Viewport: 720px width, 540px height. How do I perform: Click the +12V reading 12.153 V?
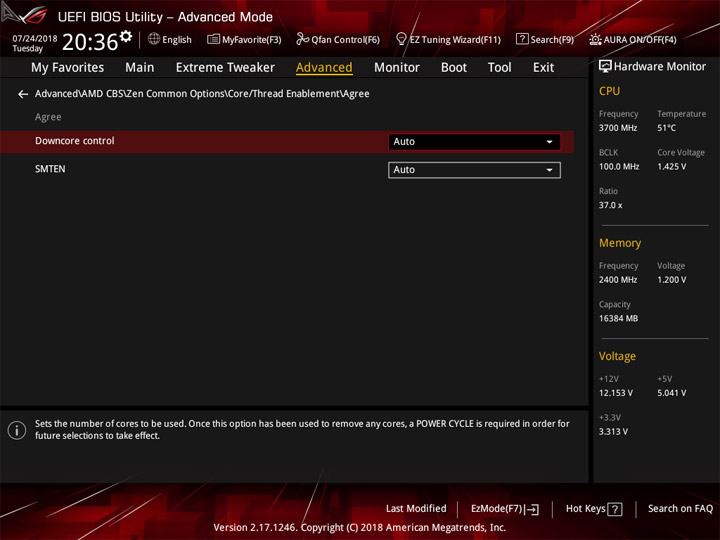(x=616, y=393)
